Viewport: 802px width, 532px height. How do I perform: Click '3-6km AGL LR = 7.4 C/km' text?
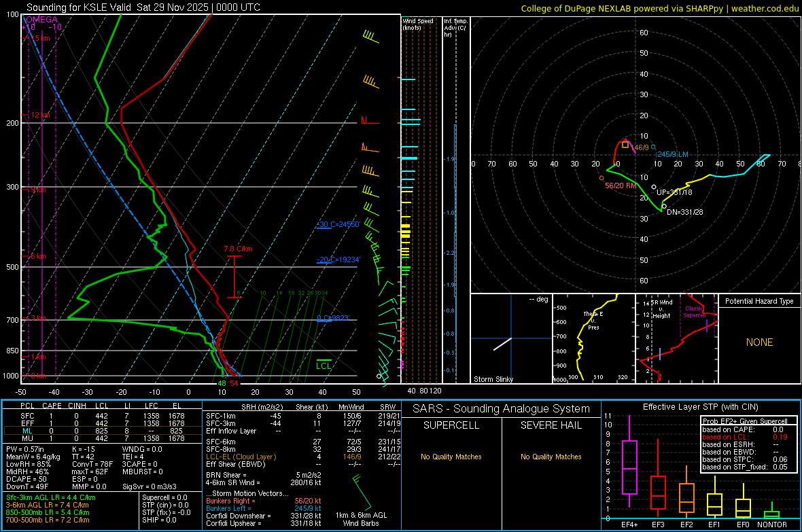[x=47, y=505]
